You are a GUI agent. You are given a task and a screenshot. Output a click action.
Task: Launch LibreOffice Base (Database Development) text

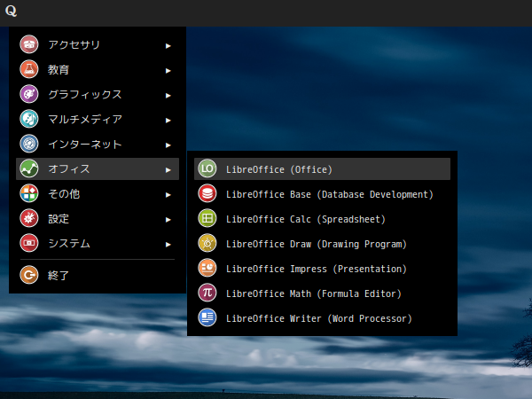point(330,194)
